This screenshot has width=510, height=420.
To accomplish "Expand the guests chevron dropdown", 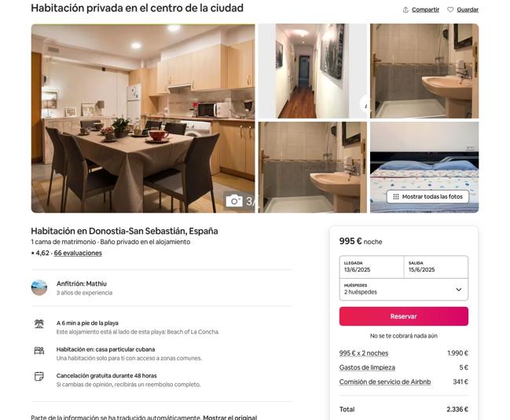I will tap(459, 290).
